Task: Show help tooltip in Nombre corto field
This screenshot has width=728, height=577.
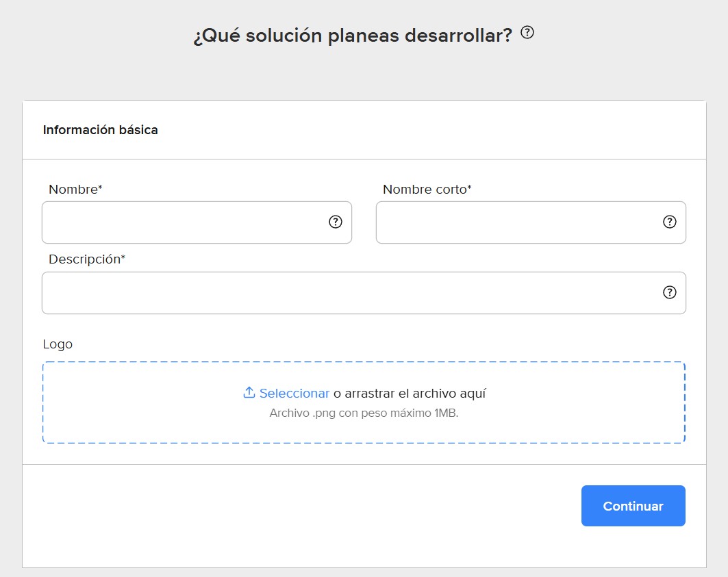Action: pos(669,222)
